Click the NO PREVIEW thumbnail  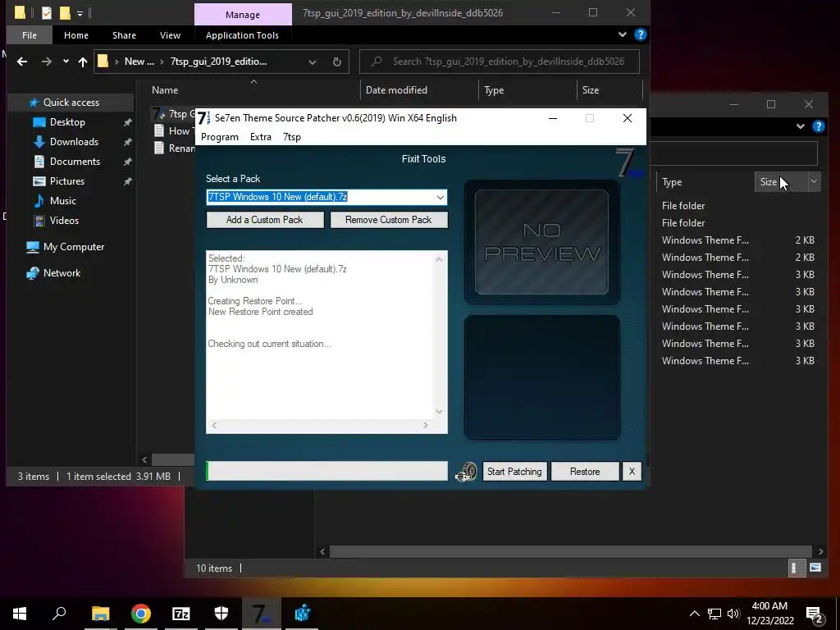(x=541, y=242)
